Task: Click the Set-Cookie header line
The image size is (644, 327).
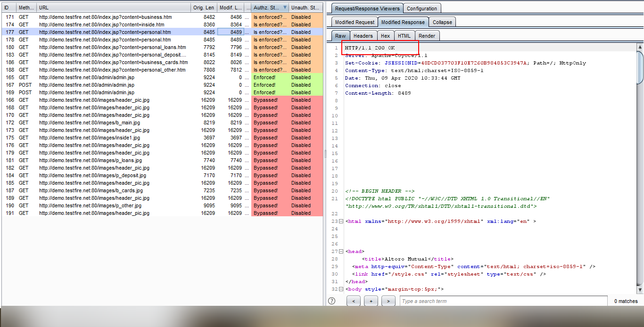Action: click(x=465, y=63)
